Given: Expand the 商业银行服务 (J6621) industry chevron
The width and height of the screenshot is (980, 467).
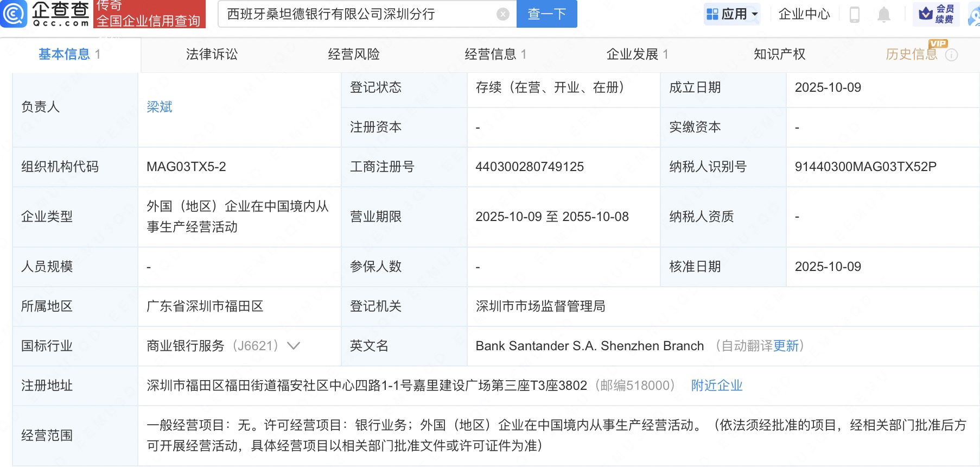Looking at the screenshot, I should coord(294,346).
